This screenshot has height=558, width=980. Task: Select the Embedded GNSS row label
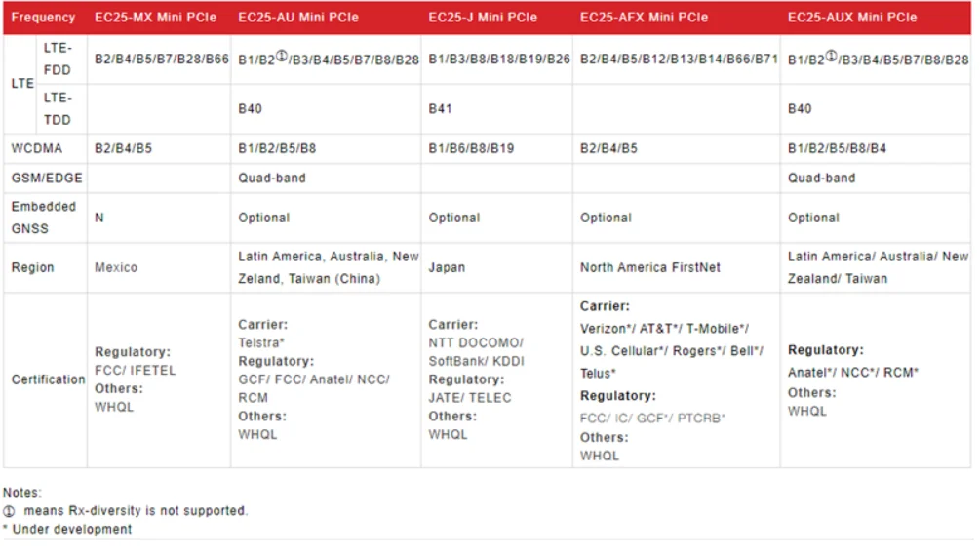pos(43,218)
